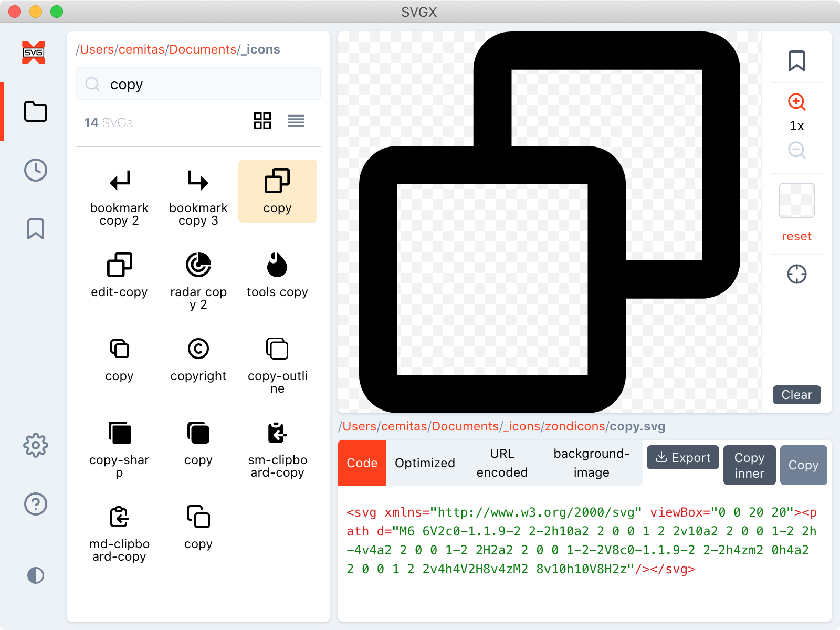Open the folder browser sidebar section

point(36,111)
